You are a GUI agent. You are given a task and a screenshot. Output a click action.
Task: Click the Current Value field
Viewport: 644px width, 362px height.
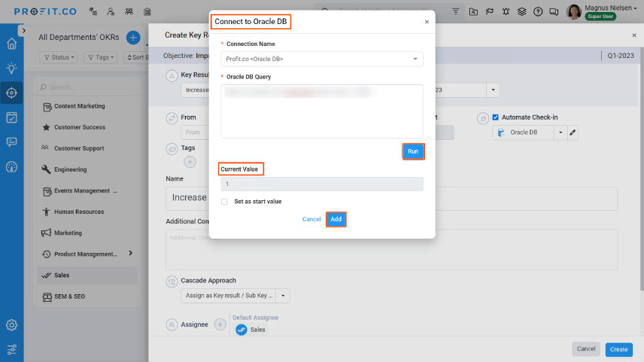point(322,184)
